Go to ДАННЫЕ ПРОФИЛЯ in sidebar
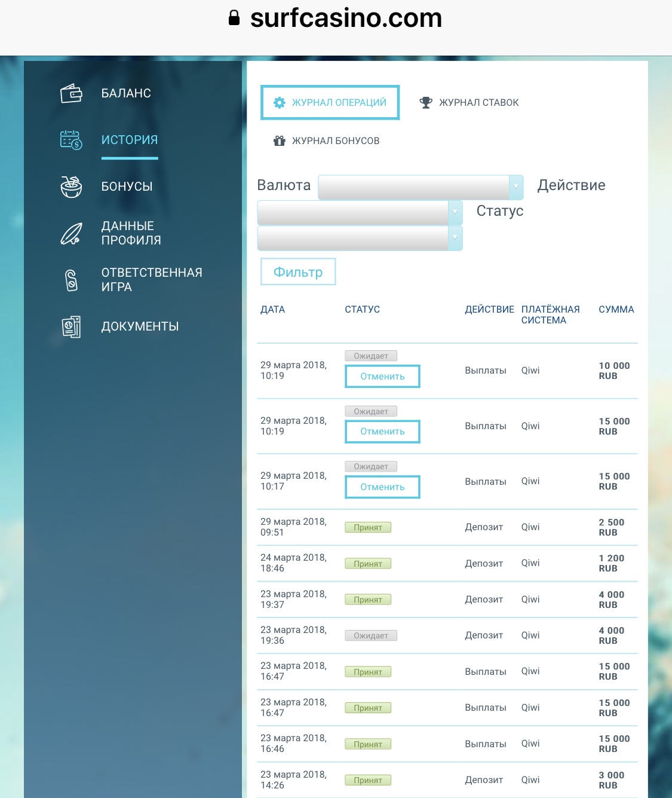The width and height of the screenshot is (672, 798). coord(131,233)
